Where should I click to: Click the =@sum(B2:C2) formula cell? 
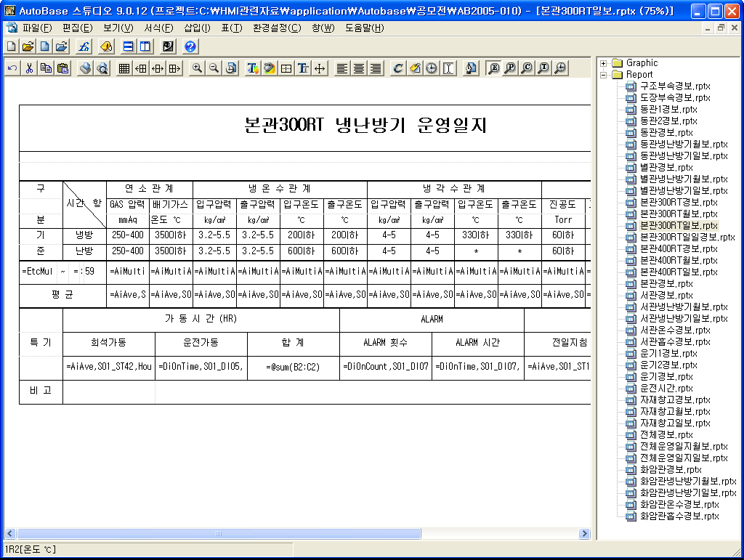click(294, 367)
